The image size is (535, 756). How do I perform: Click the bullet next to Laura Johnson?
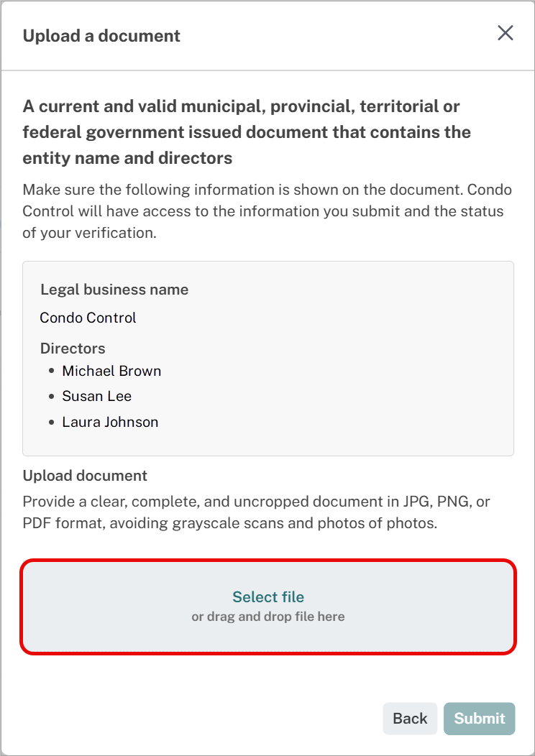coord(52,423)
